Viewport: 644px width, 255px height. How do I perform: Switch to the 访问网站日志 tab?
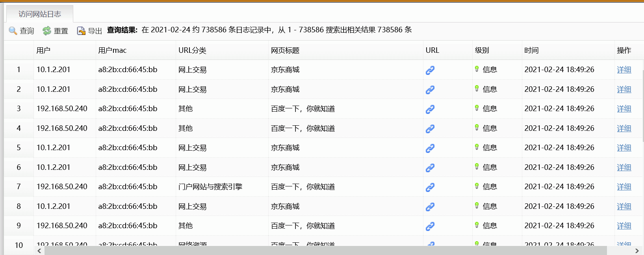tap(40, 14)
